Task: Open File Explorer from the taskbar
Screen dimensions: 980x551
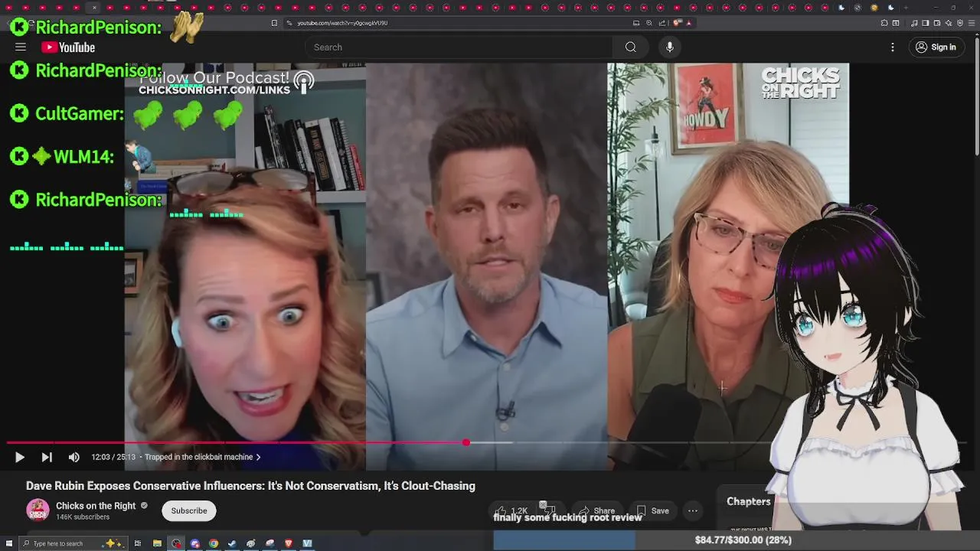Action: coord(157,543)
